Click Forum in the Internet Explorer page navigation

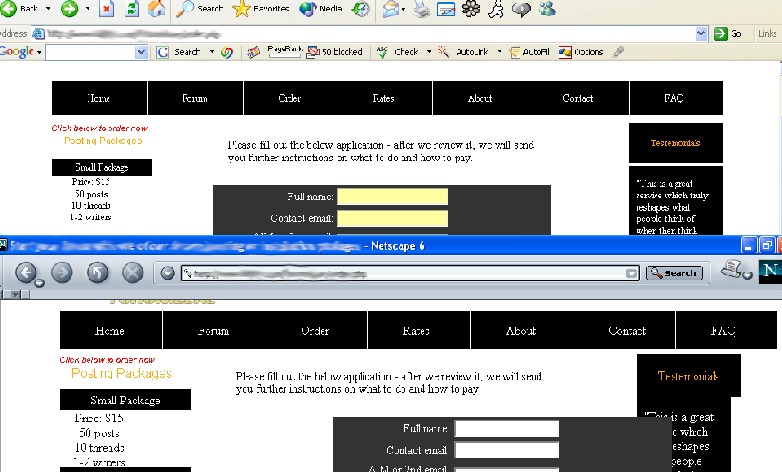[195, 98]
